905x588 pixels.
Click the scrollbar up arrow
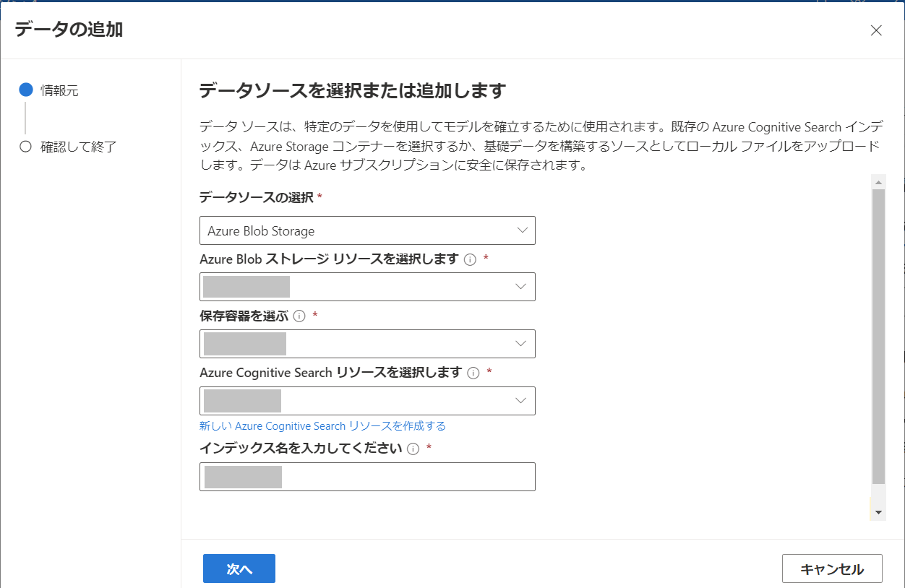point(878,181)
